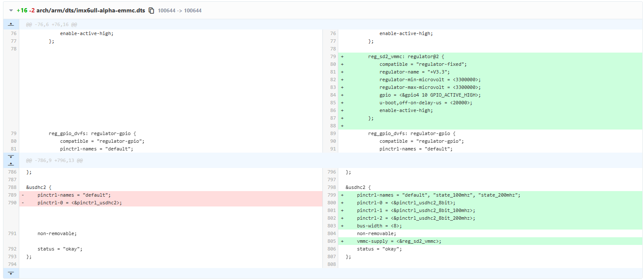Image resolution: width=644 pixels, height=280 pixels.
Task: Open the arch/arm/dts/imx6ull-alpha-emmc.dts file link
Action: 91,10
